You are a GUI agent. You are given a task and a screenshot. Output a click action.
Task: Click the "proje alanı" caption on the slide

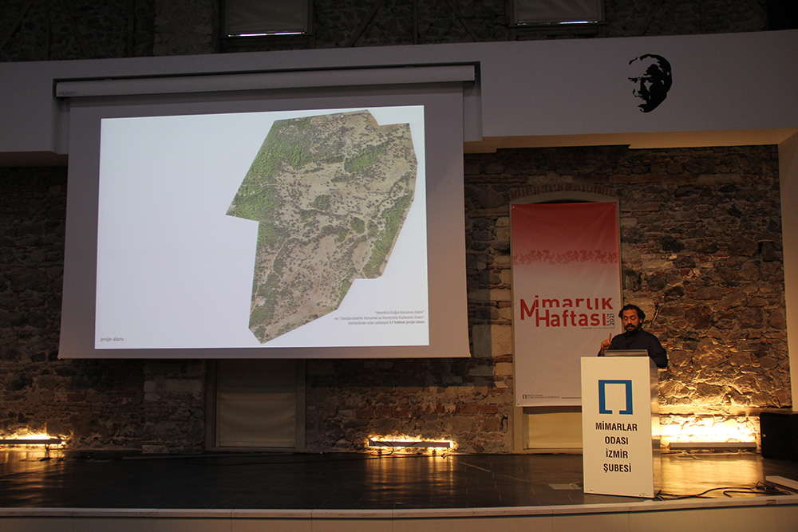[x=112, y=339]
